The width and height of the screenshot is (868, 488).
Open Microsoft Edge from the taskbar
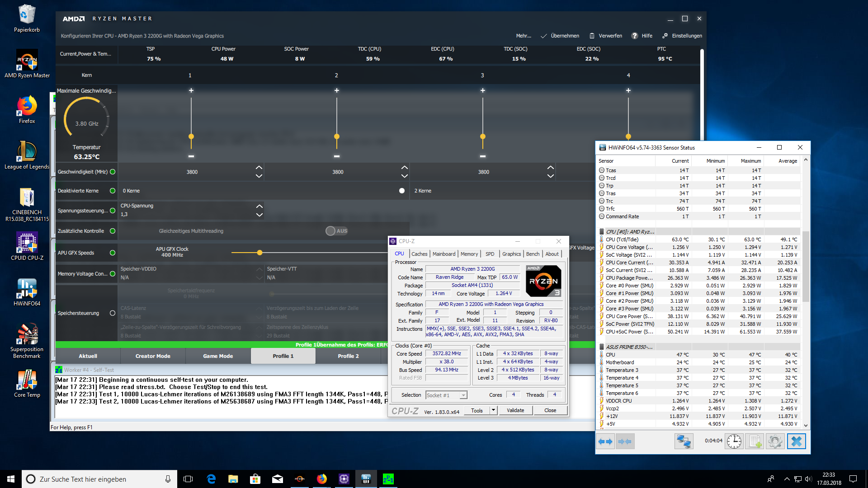pyautogui.click(x=211, y=479)
